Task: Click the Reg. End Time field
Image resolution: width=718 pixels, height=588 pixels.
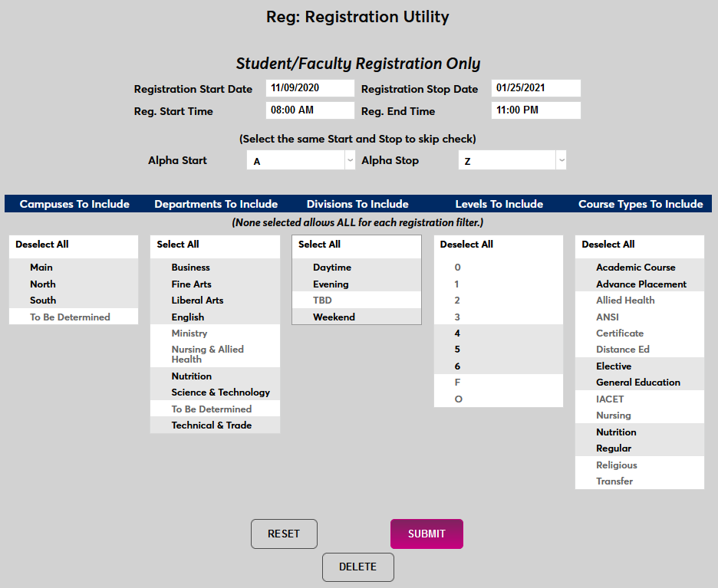Action: tap(536, 110)
